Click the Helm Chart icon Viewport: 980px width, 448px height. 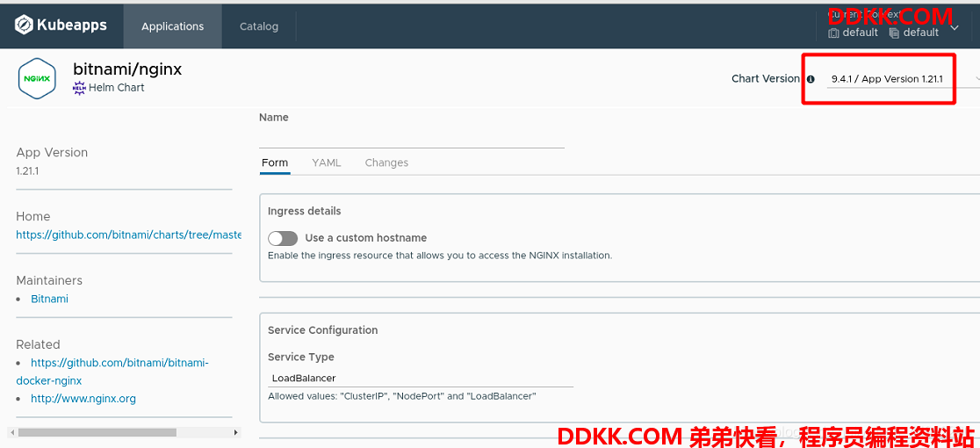[x=79, y=88]
